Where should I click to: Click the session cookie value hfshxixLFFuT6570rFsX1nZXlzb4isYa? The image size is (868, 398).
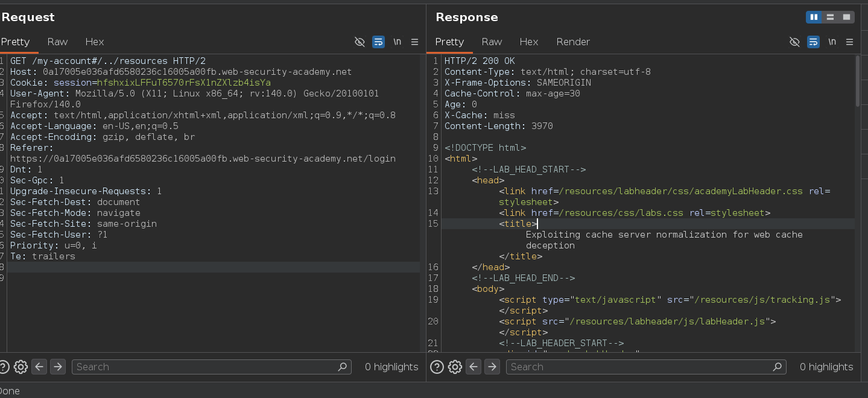pos(184,83)
